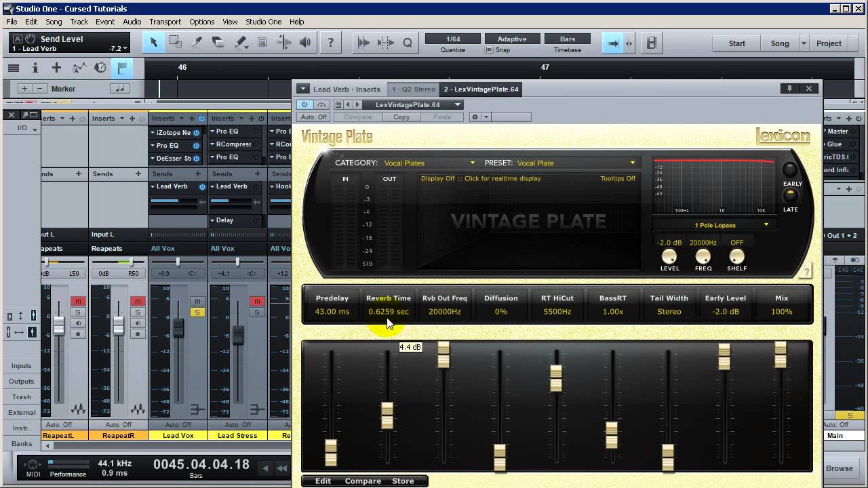Select the Paint pencil tool
Viewport: 868px width, 488px height.
(240, 43)
